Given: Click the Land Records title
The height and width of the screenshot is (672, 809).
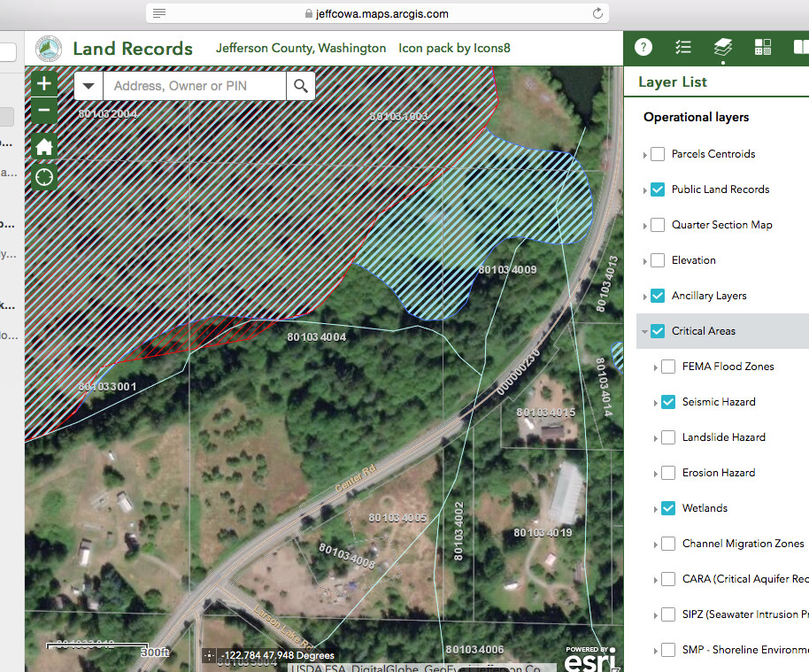Looking at the screenshot, I should click(133, 49).
